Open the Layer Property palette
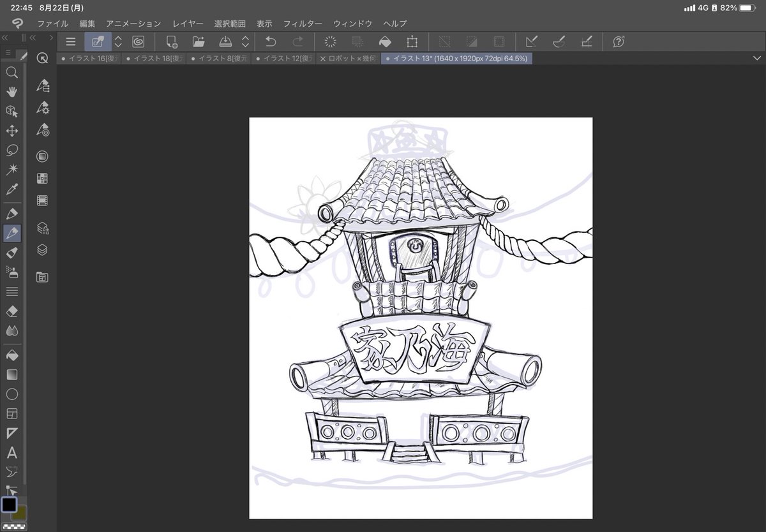 click(x=42, y=228)
